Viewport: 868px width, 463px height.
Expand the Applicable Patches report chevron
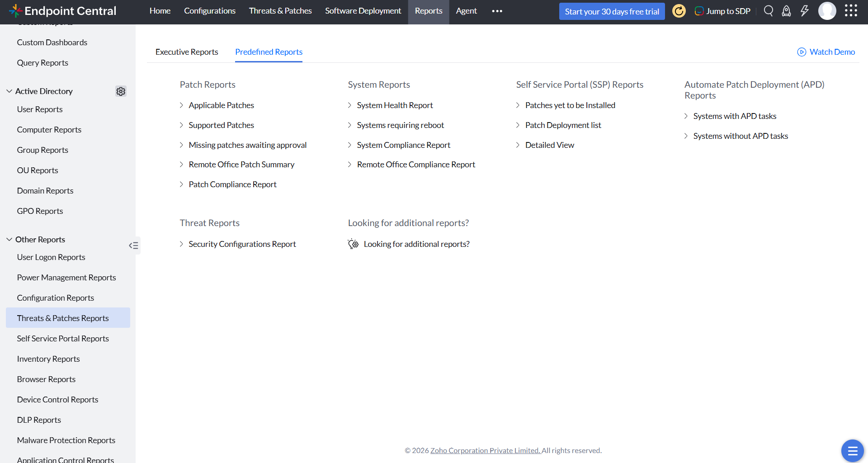181,105
